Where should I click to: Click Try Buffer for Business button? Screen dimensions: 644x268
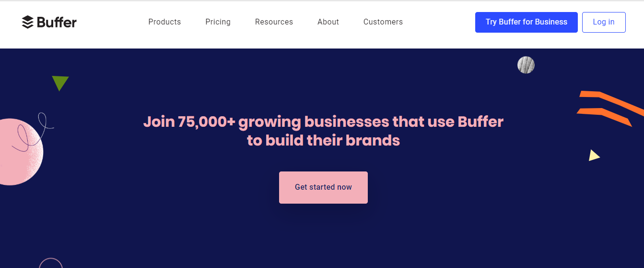click(x=527, y=22)
